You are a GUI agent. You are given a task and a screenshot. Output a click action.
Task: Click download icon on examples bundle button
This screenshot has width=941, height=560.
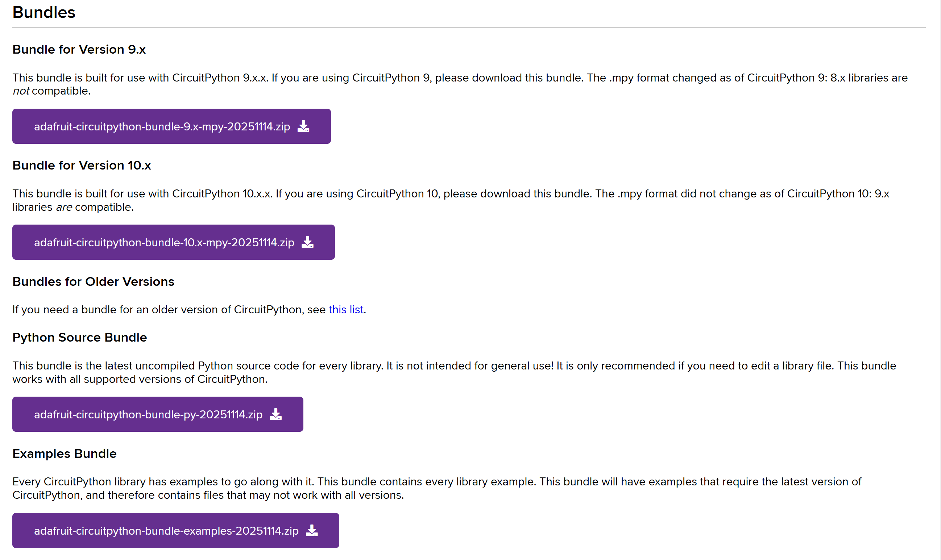tap(311, 531)
